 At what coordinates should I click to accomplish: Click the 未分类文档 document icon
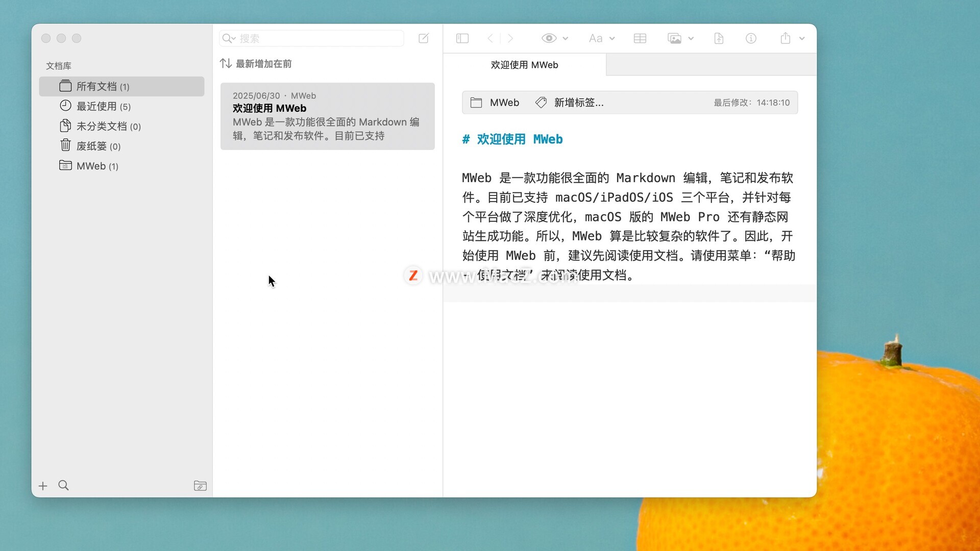tap(65, 126)
